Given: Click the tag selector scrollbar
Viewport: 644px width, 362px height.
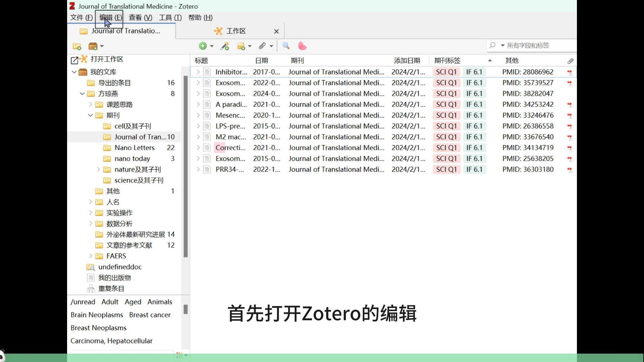Looking at the screenshot, I should [x=185, y=309].
